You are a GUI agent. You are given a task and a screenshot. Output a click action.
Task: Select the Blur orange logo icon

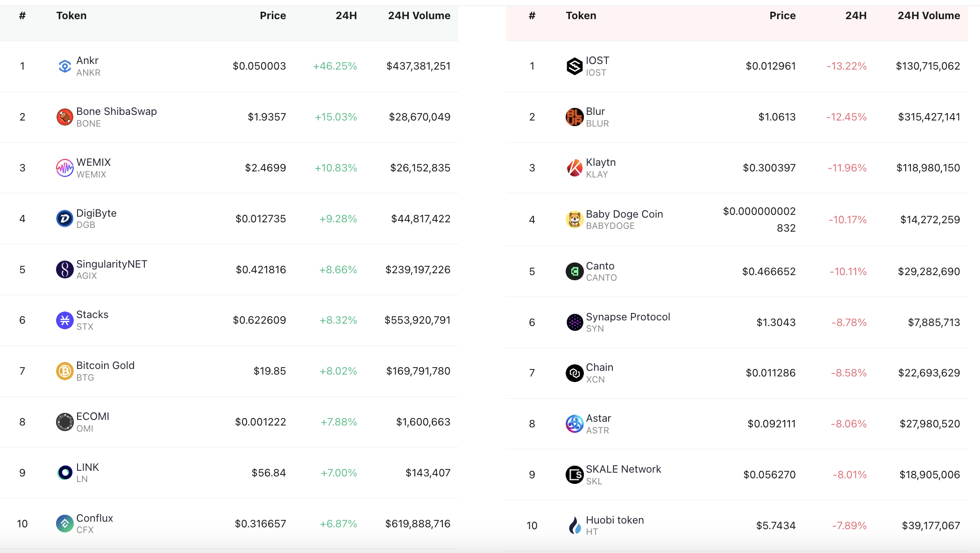[575, 117]
